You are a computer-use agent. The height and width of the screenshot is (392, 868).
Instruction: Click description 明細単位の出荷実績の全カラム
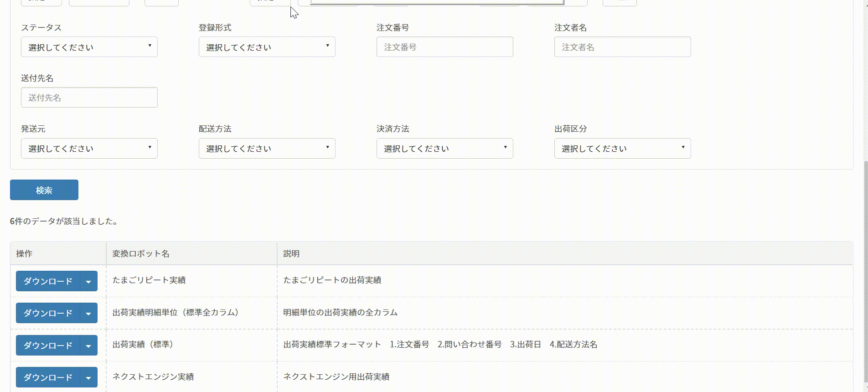(341, 312)
